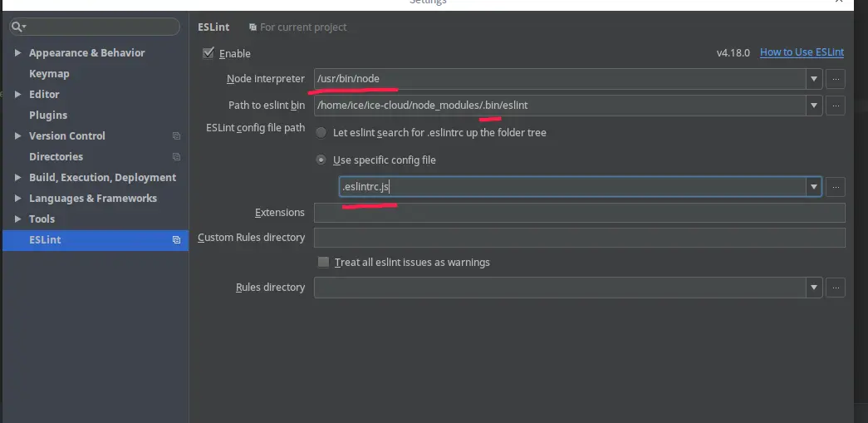Screen dimensions: 868x423
Task: Check 'Treat all eslint issues as warnings'
Action: point(323,263)
